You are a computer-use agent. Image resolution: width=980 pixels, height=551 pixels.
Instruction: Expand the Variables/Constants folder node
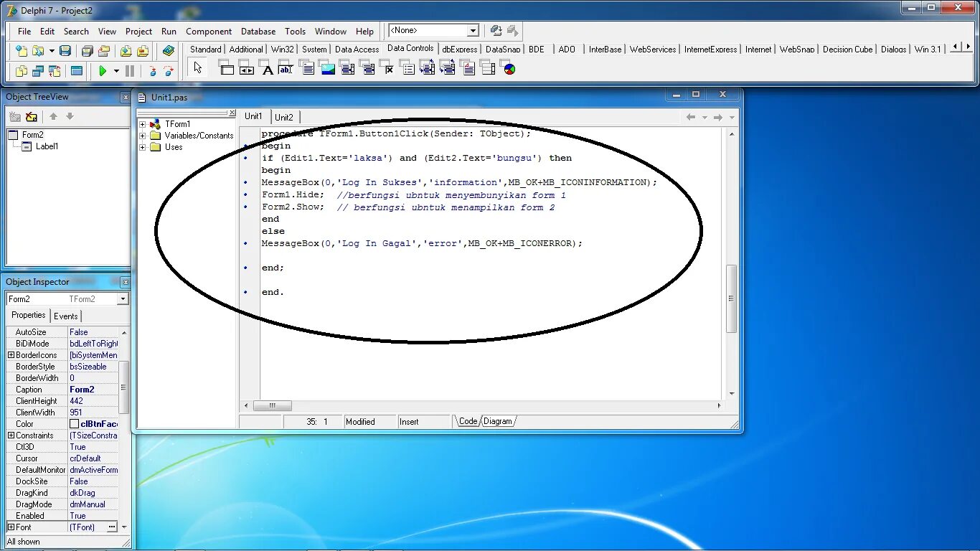click(142, 136)
